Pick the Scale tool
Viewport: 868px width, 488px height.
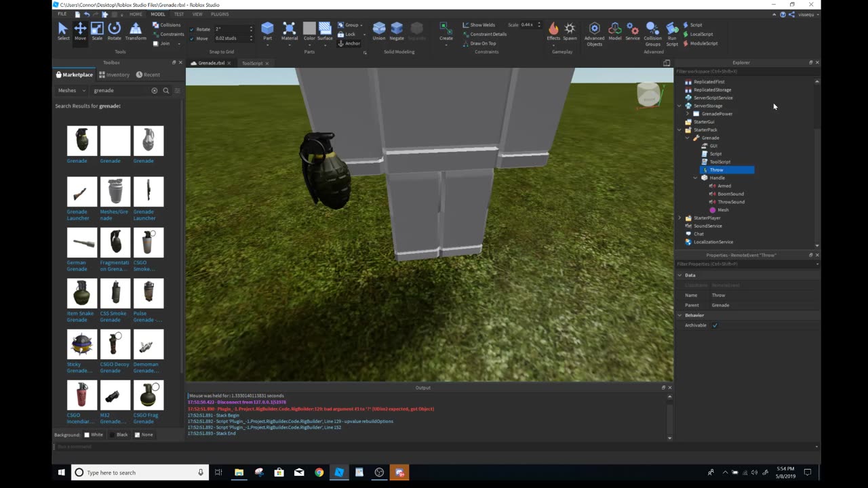click(97, 31)
